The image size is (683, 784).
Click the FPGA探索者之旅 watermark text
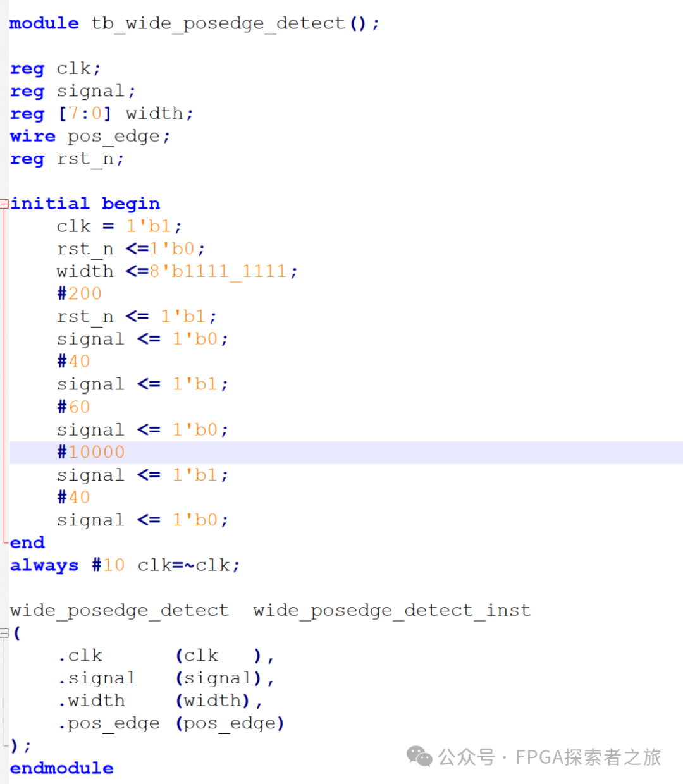click(x=588, y=757)
